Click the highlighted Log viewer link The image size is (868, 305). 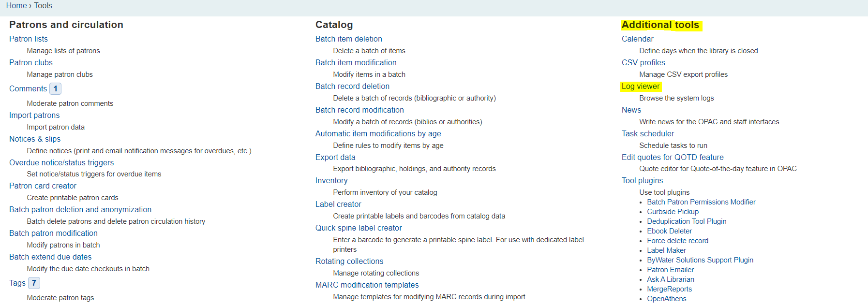click(641, 86)
